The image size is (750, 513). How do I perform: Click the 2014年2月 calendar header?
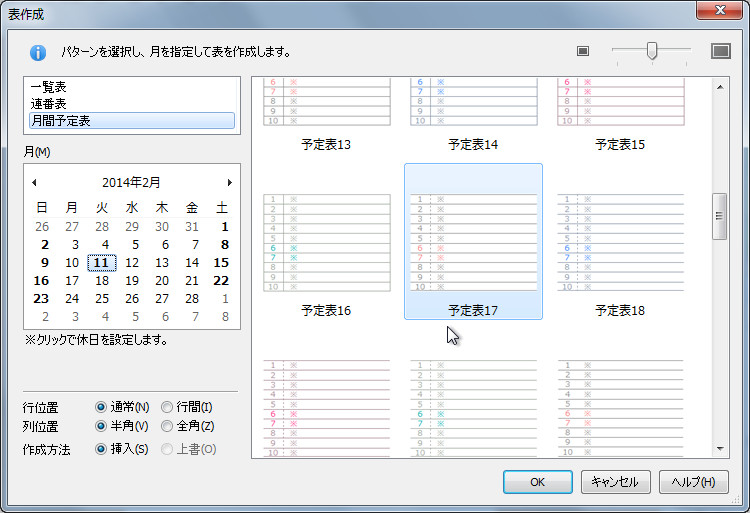(131, 182)
